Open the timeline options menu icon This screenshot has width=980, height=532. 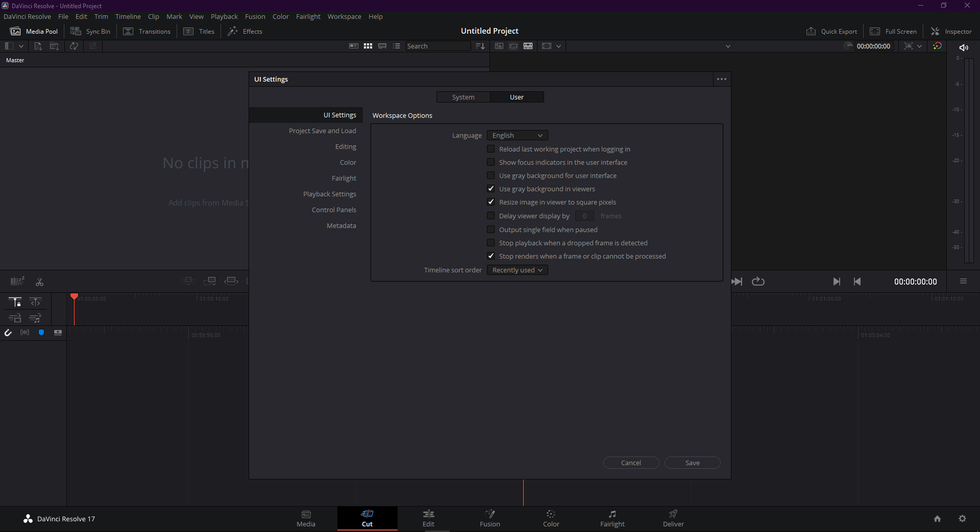963,281
